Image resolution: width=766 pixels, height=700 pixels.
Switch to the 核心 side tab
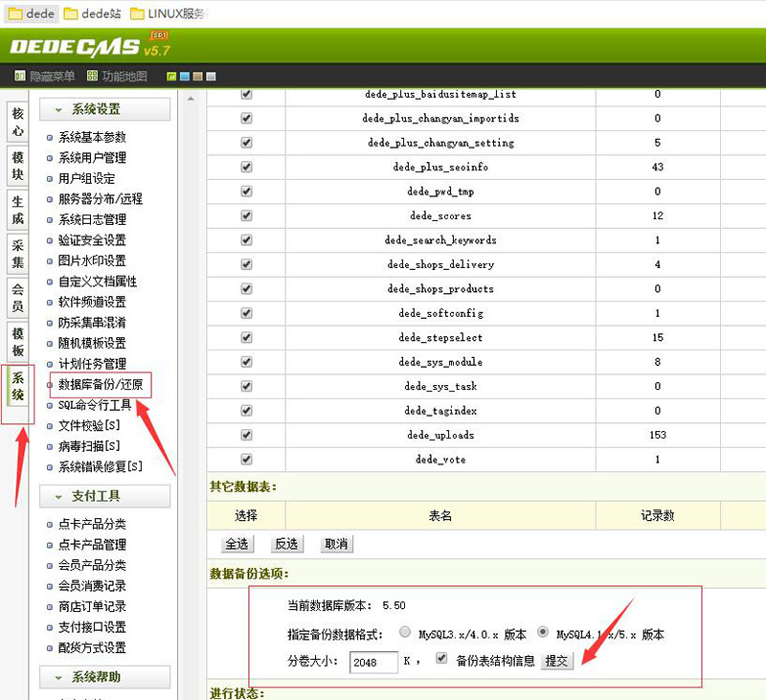pos(17,121)
